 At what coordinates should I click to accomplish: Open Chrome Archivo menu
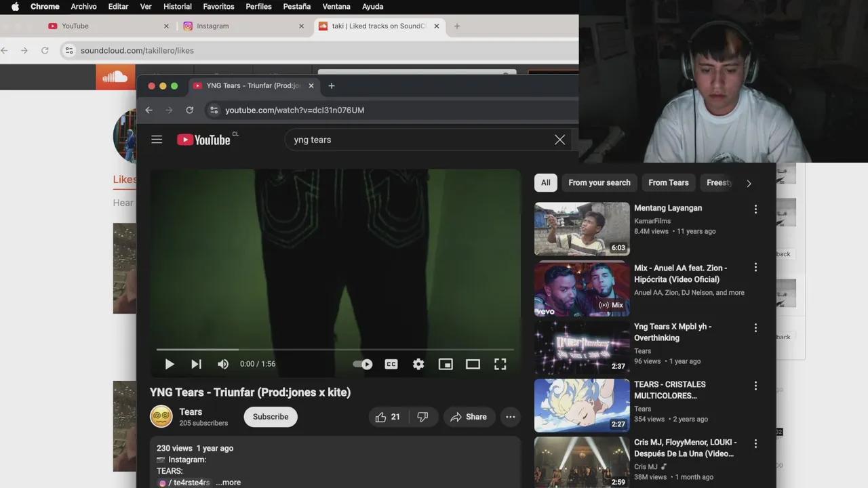tap(83, 6)
